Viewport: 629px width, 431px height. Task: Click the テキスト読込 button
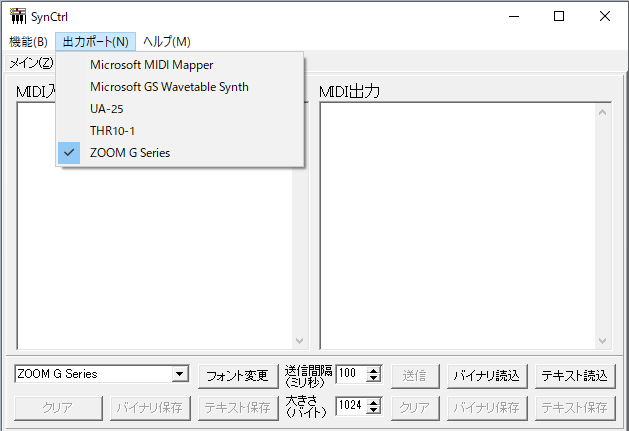pyautogui.click(x=575, y=376)
